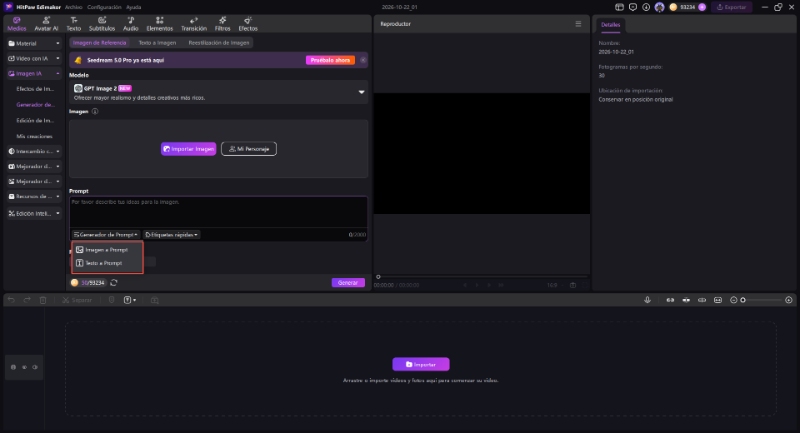Toggle the track mute icon
Image resolution: width=800 pixels, height=433 pixels.
(35, 367)
